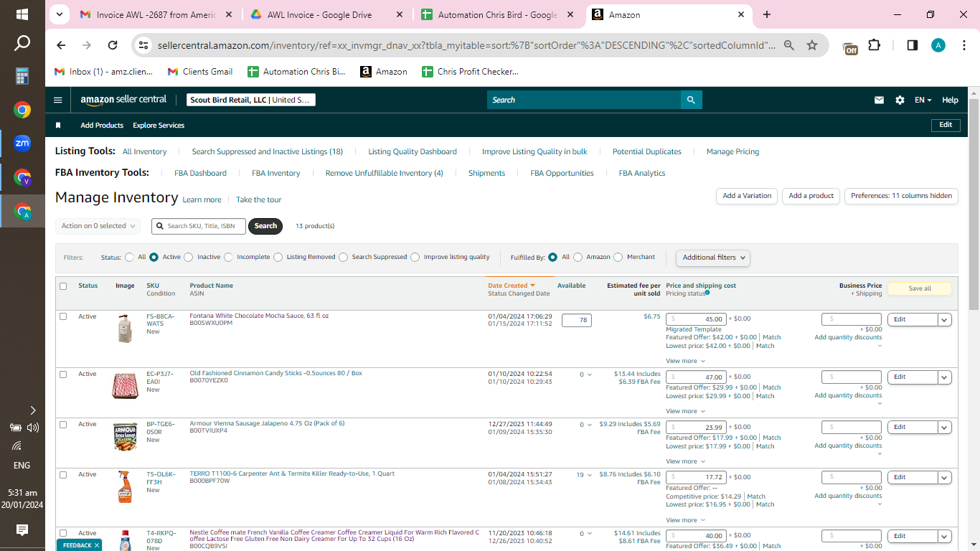Open the Zoom app in the taskbar
The width and height of the screenshot is (980, 551).
point(22,143)
